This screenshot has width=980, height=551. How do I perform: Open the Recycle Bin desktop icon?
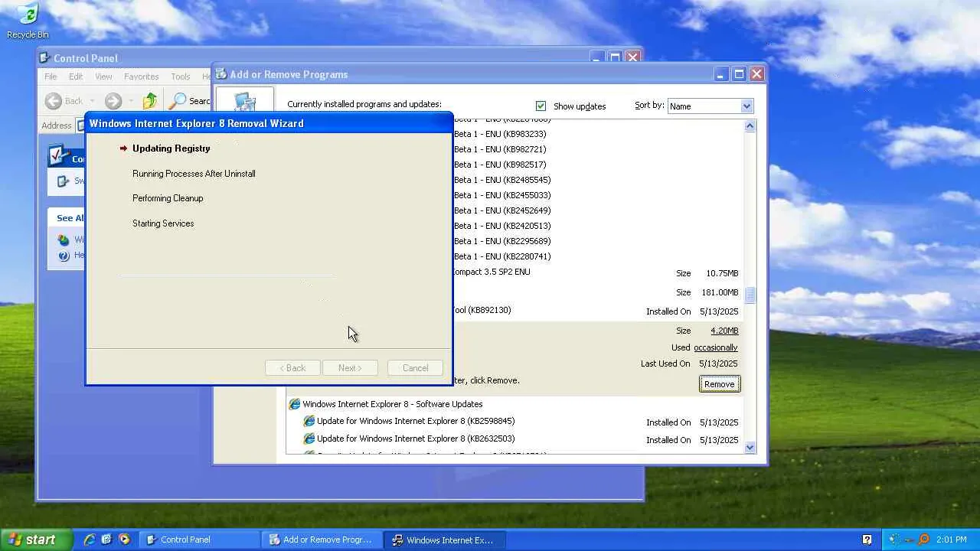pos(28,15)
